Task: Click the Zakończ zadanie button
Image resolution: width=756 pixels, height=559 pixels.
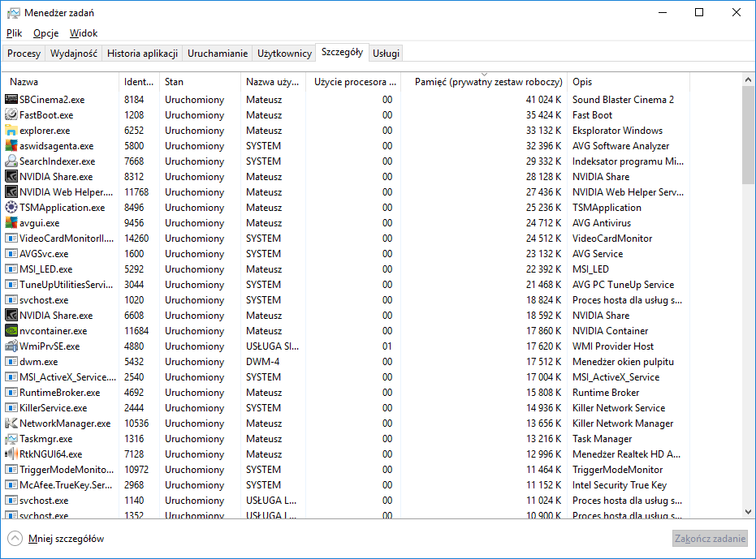Action: click(710, 539)
